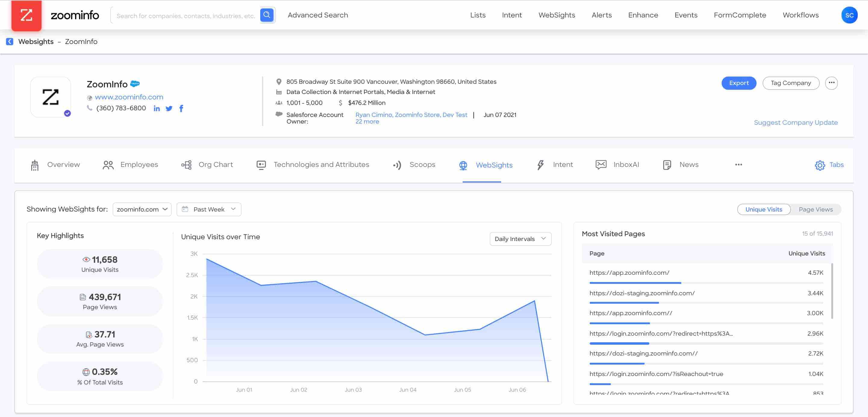Click the SC user avatar
Screen dimensions: 868x417
(x=849, y=15)
